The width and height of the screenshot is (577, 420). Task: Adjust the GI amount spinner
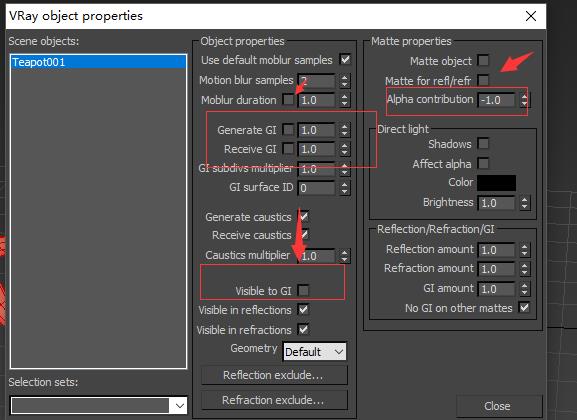525,289
